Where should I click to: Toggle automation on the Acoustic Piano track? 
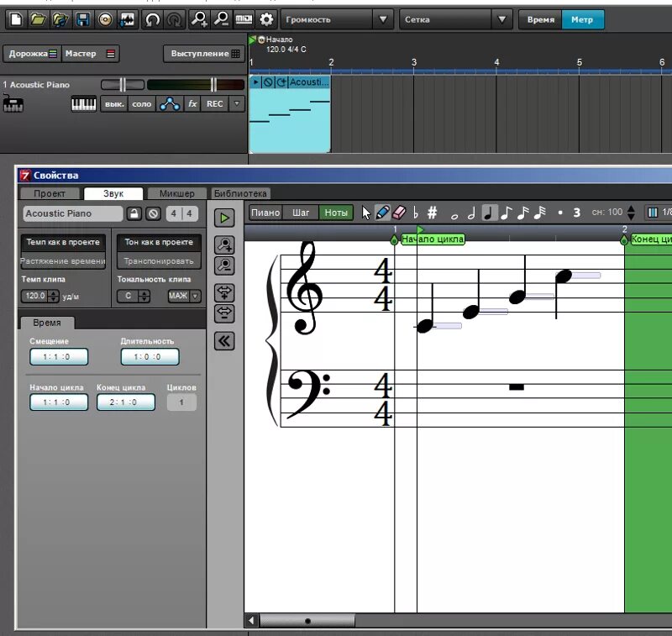(170, 104)
